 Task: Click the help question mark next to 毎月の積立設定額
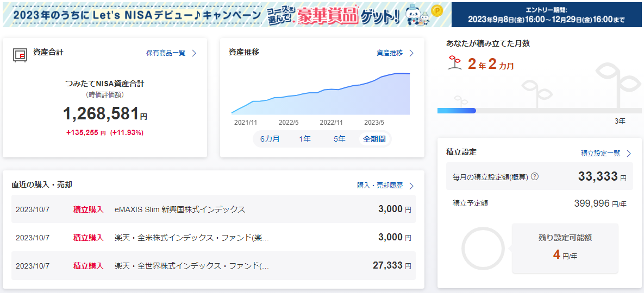pos(535,176)
